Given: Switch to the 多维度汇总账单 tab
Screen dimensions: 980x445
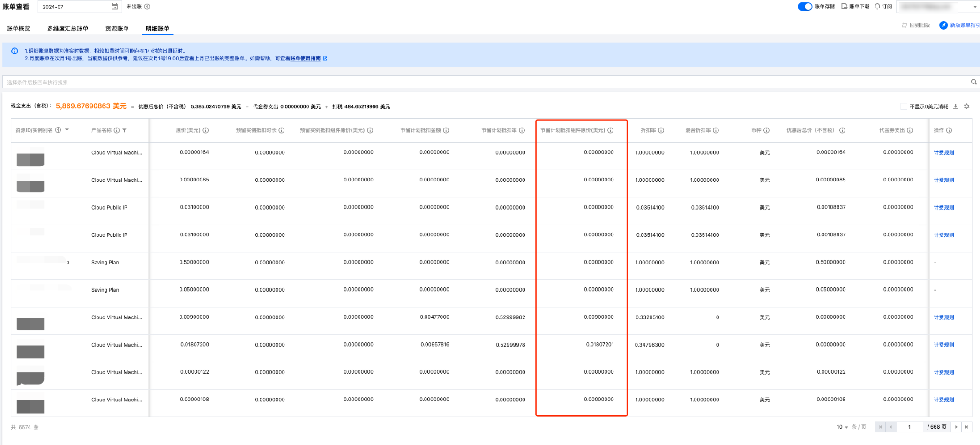Looking at the screenshot, I should (x=67, y=29).
